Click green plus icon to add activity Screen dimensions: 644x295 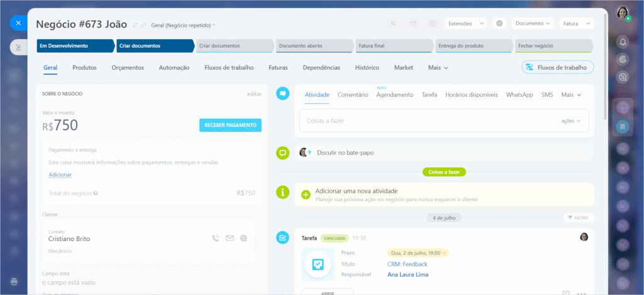pyautogui.click(x=306, y=194)
